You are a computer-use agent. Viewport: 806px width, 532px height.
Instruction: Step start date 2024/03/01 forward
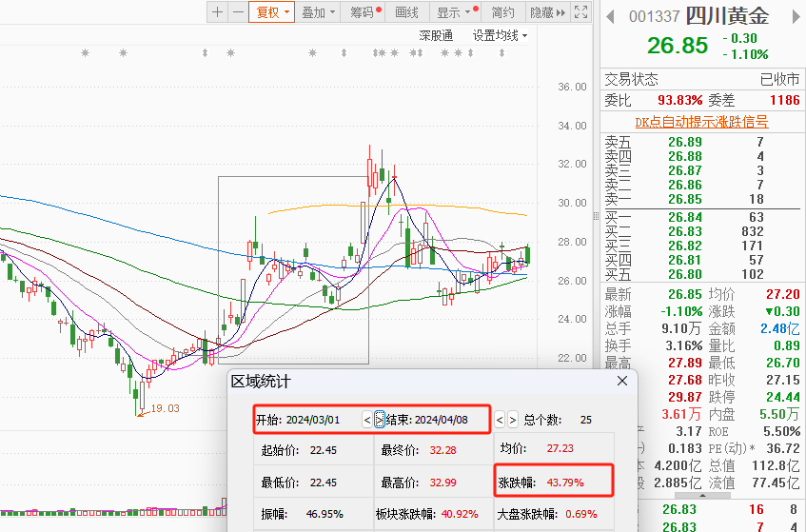pyautogui.click(x=379, y=419)
